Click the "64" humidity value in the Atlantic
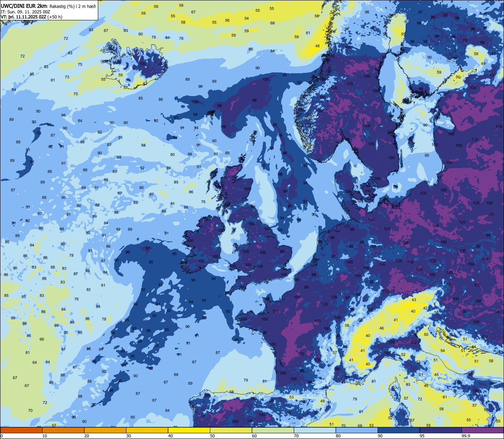Screen dimensions: 504x439 [35, 363]
